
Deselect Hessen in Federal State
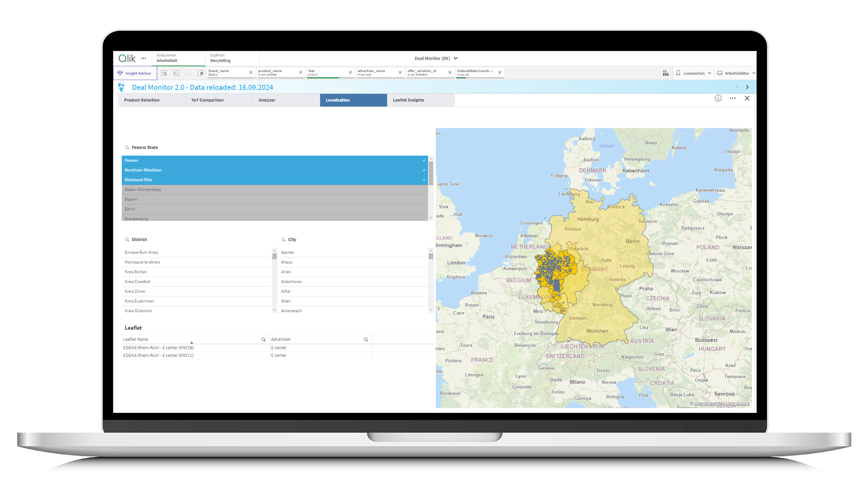(275, 160)
